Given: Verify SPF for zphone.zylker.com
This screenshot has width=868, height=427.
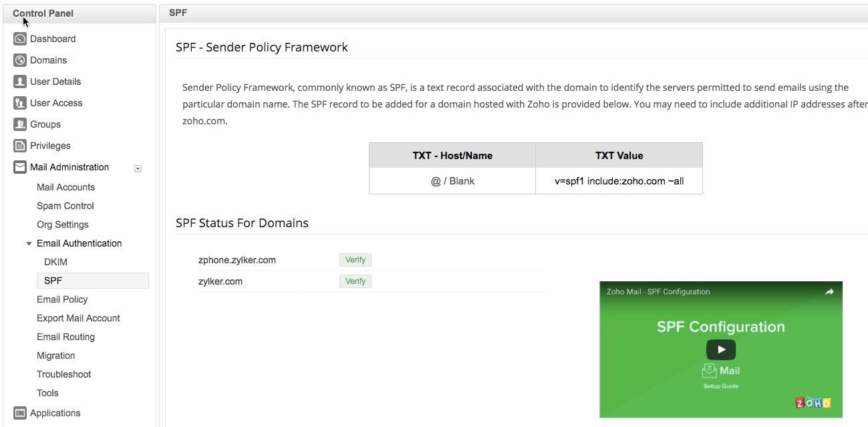Looking at the screenshot, I should [355, 259].
